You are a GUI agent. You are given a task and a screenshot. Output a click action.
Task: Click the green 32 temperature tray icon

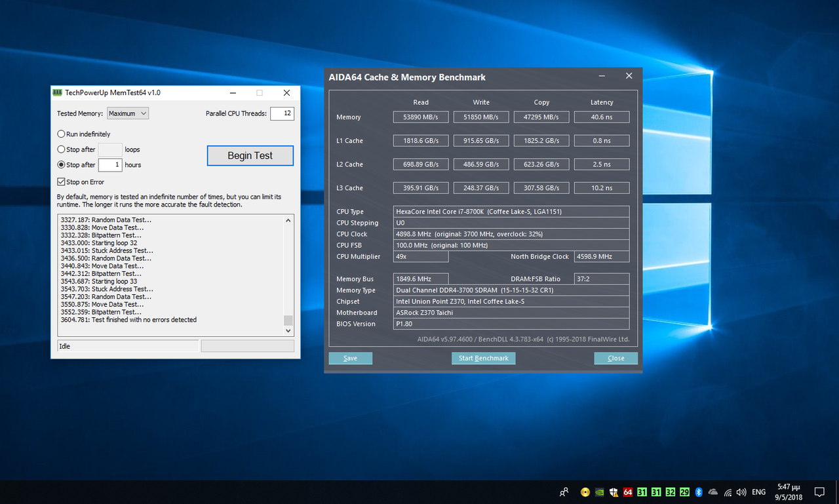671,492
